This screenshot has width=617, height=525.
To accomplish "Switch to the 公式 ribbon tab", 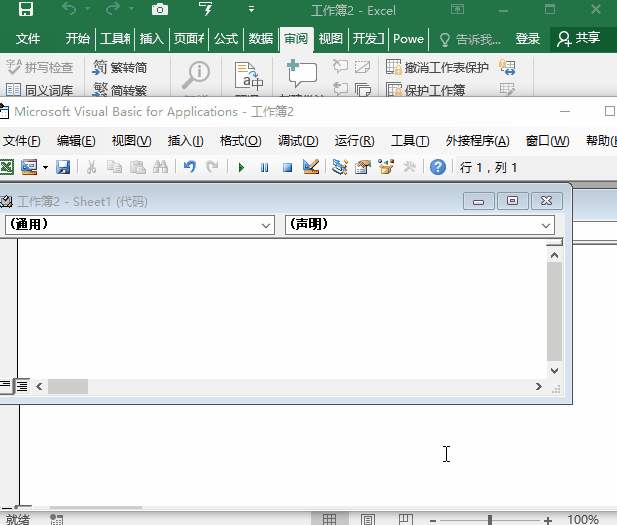I will pyautogui.click(x=226, y=39).
